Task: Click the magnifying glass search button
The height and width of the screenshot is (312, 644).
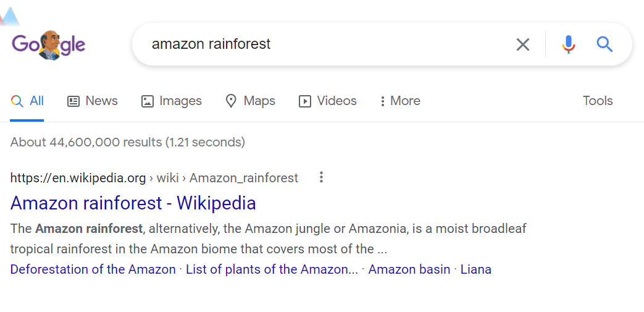Action: (604, 44)
